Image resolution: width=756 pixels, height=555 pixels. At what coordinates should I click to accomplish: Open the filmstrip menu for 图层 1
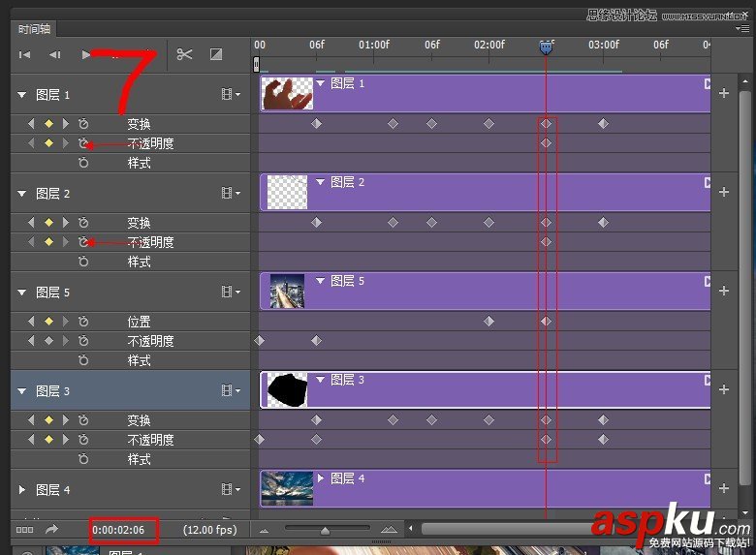point(231,94)
